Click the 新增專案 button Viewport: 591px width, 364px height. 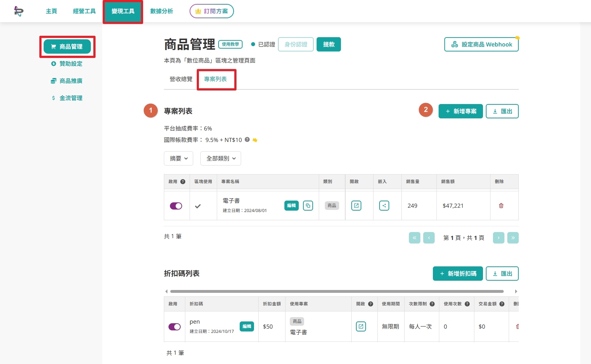tap(461, 111)
